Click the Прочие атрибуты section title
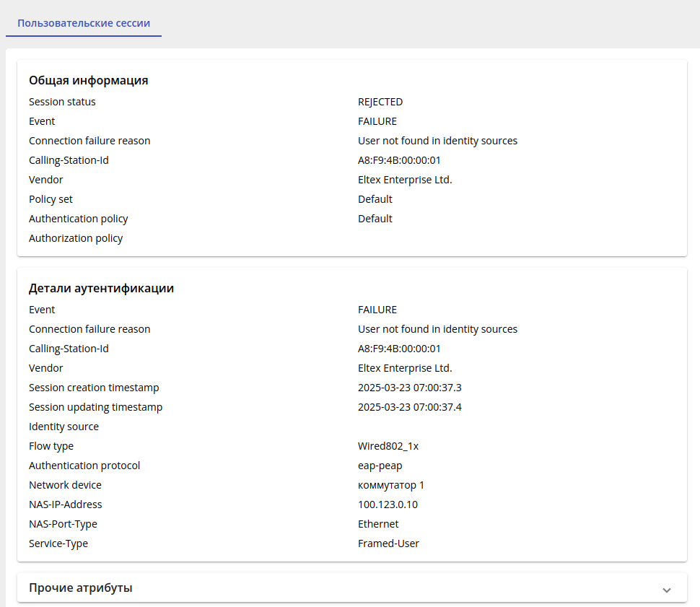The height and width of the screenshot is (607, 700). 81,588
